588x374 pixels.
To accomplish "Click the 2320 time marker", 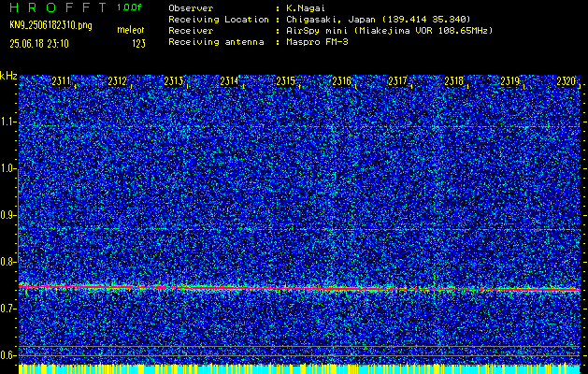I will [566, 81].
